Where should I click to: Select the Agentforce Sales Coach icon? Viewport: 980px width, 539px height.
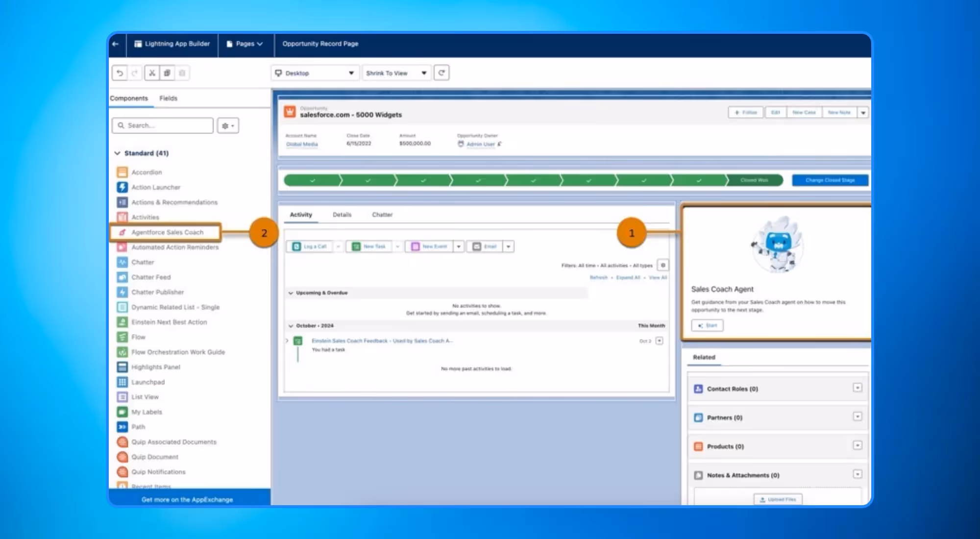[122, 232]
